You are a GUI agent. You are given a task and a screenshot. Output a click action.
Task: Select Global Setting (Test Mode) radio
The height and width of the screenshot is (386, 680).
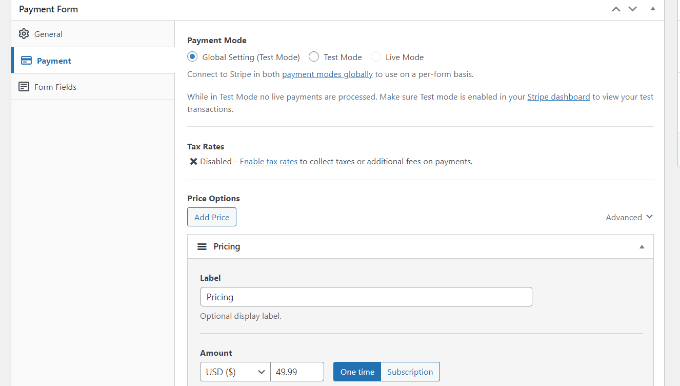tap(192, 57)
